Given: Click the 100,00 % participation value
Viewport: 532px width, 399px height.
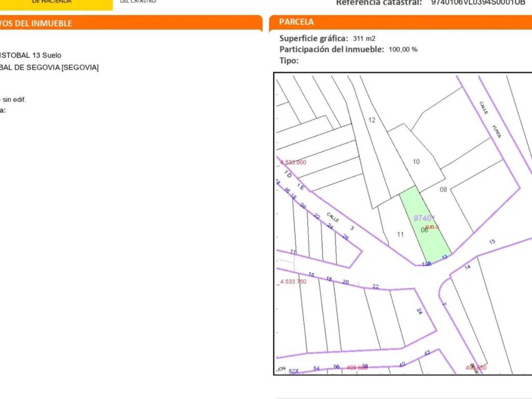Looking at the screenshot, I should [403, 49].
